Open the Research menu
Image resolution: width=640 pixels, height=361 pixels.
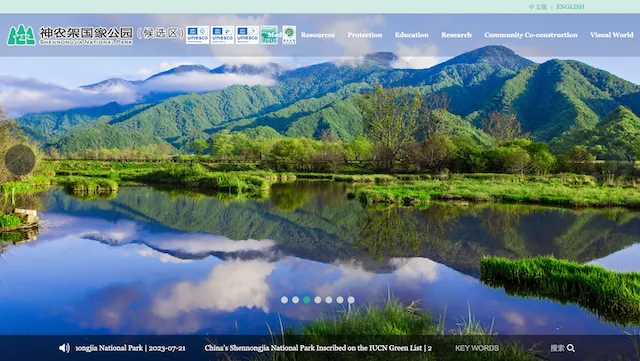click(456, 35)
